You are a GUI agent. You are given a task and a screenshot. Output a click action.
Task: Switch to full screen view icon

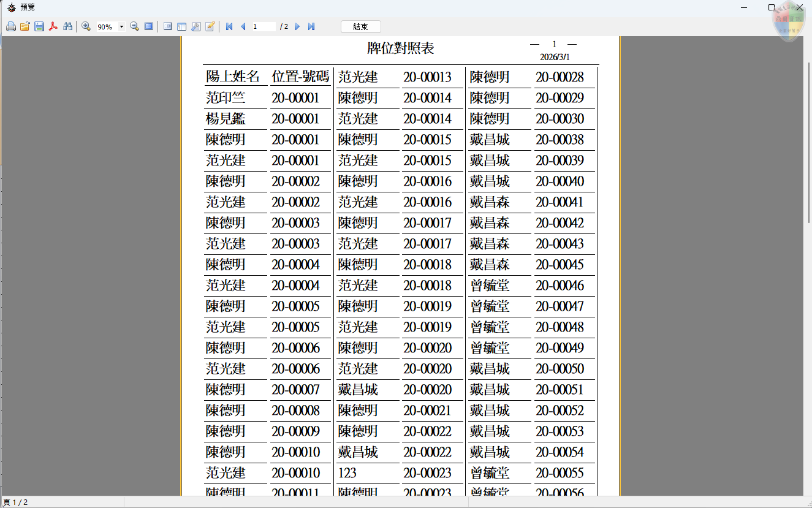tap(149, 26)
